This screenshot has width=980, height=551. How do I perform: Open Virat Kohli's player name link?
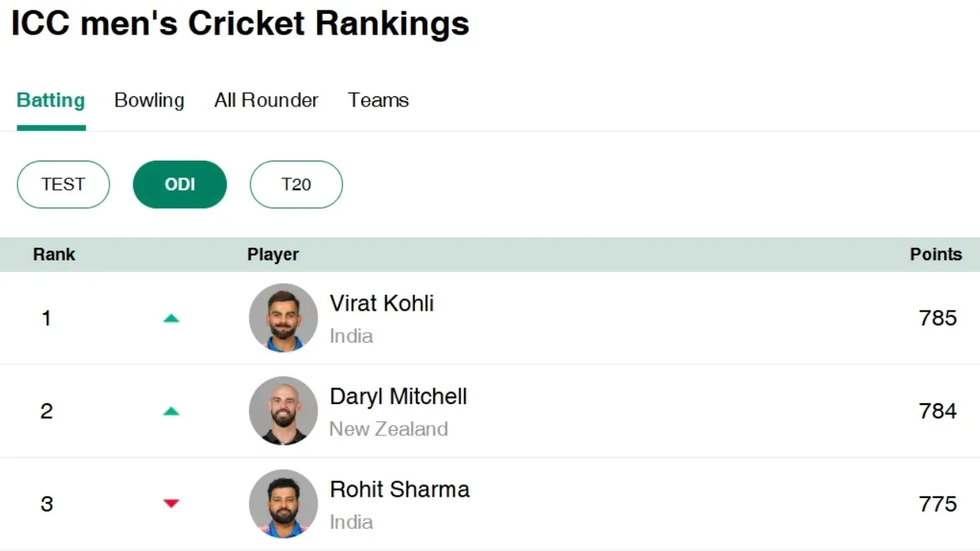click(x=381, y=304)
